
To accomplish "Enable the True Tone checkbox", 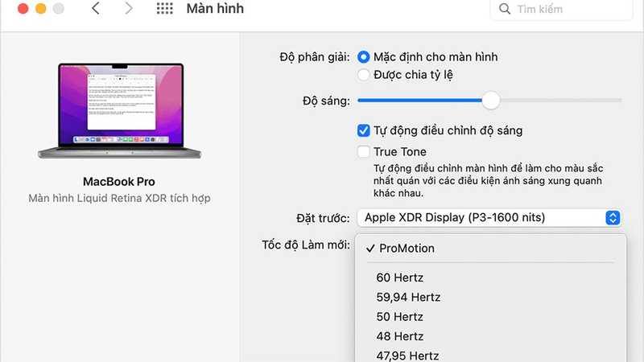I will coord(364,152).
